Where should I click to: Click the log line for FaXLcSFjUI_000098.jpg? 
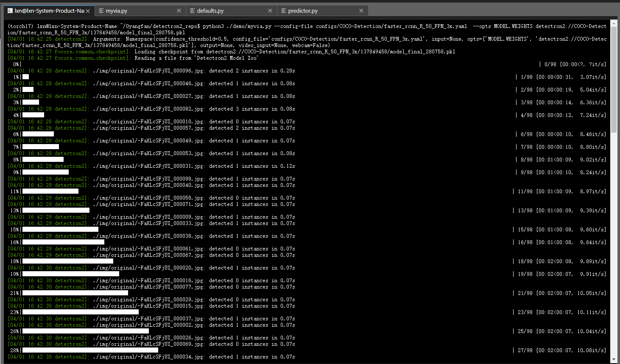point(151,179)
